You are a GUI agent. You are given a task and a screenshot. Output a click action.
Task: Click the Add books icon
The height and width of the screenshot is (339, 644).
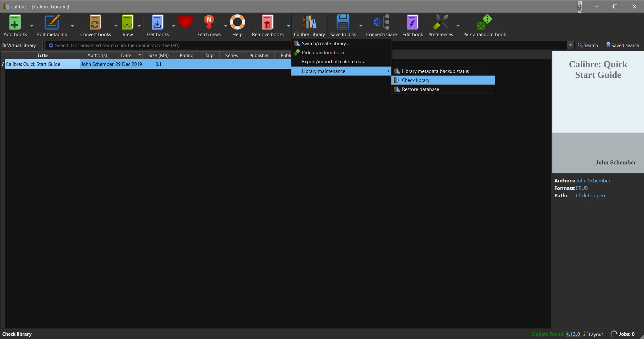coord(15,22)
